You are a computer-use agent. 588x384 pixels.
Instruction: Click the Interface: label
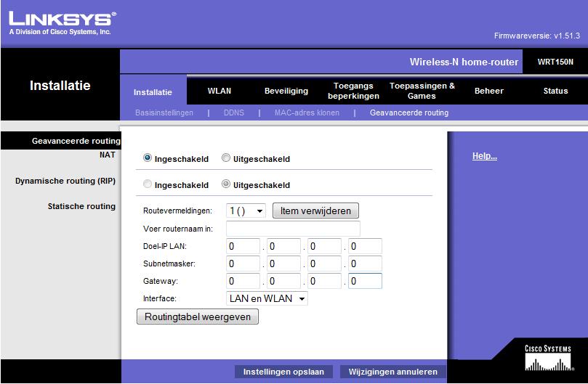coord(160,298)
